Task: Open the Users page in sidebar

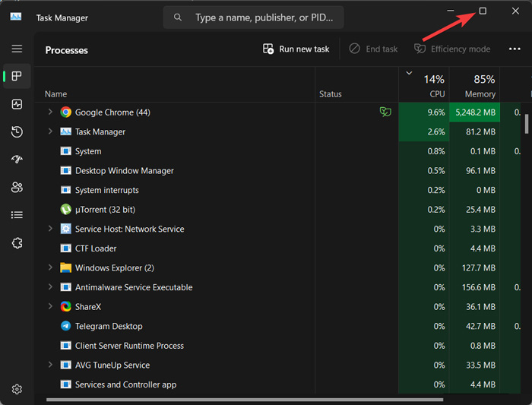Action: (17, 187)
